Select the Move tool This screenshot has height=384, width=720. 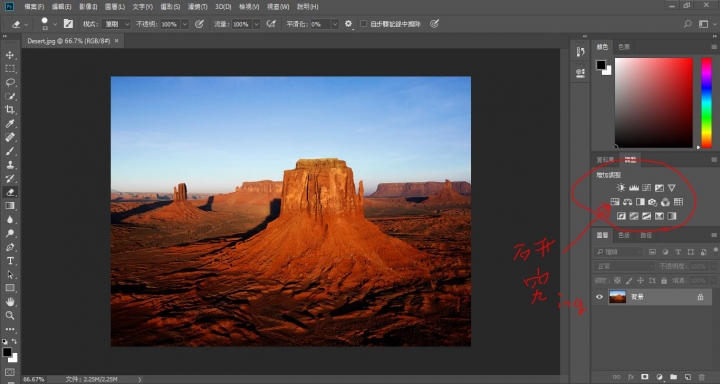click(x=10, y=55)
